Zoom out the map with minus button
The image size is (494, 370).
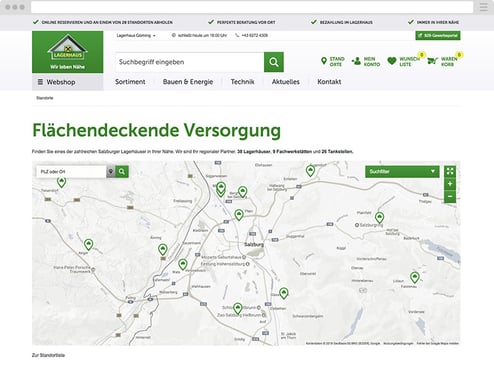coord(450,197)
